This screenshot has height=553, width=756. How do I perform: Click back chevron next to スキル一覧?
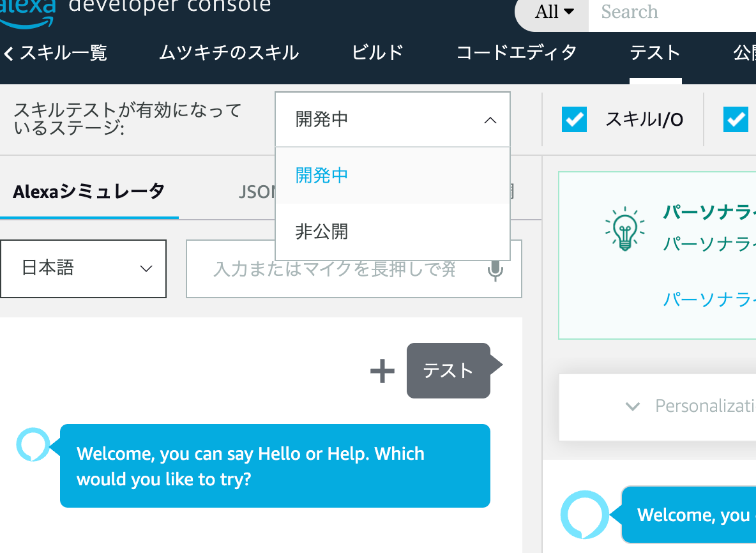click(8, 53)
